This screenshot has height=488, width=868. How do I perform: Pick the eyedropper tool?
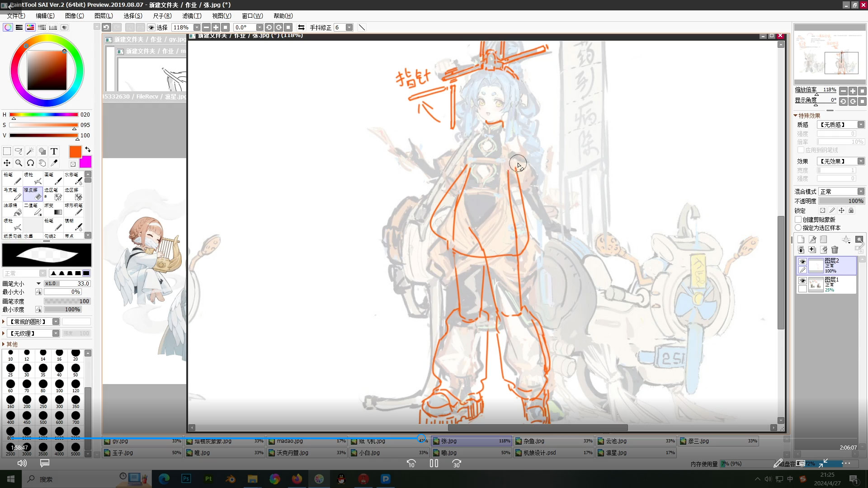tap(54, 163)
